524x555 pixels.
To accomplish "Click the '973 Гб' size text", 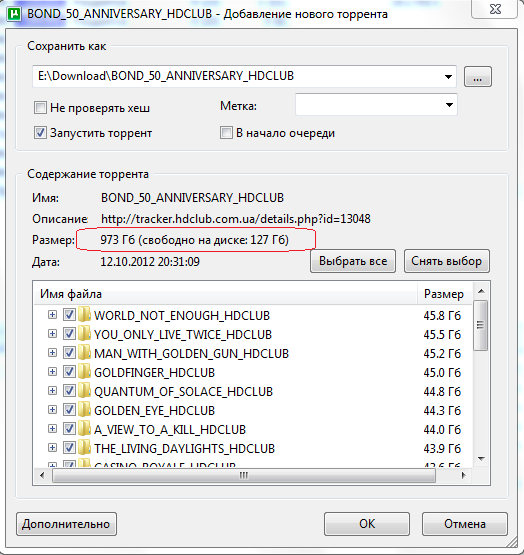I will pyautogui.click(x=118, y=240).
